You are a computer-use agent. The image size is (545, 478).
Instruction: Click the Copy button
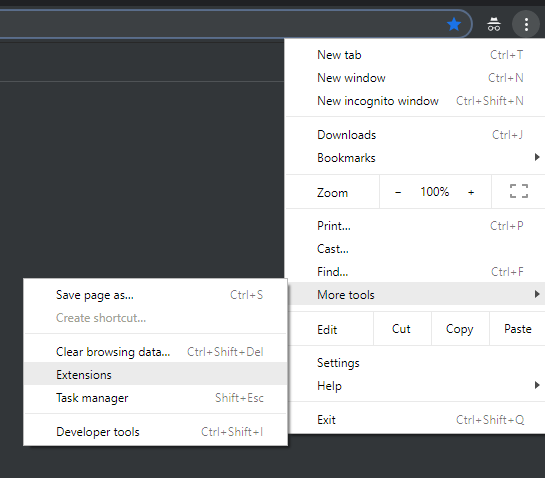(x=460, y=329)
